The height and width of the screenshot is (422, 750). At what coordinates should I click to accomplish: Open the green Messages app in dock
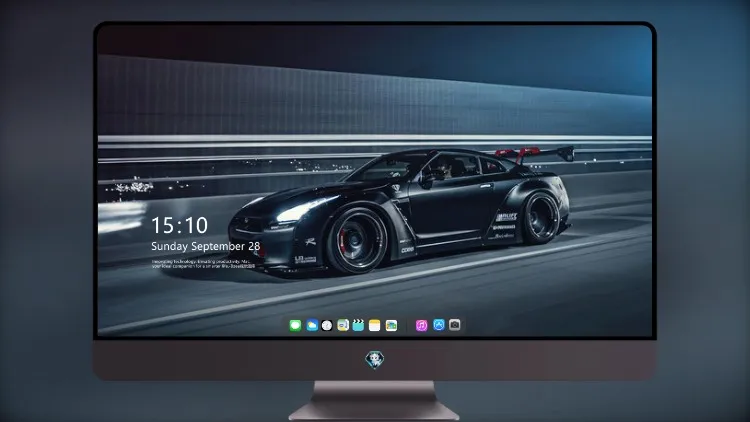pyautogui.click(x=295, y=326)
